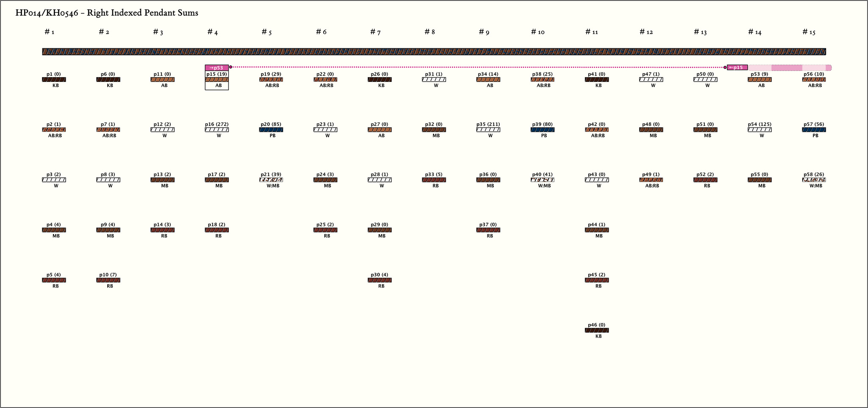The height and width of the screenshot is (408, 868).
Task: Click the p39 (80) PB pendant swatch
Action: pyautogui.click(x=542, y=130)
